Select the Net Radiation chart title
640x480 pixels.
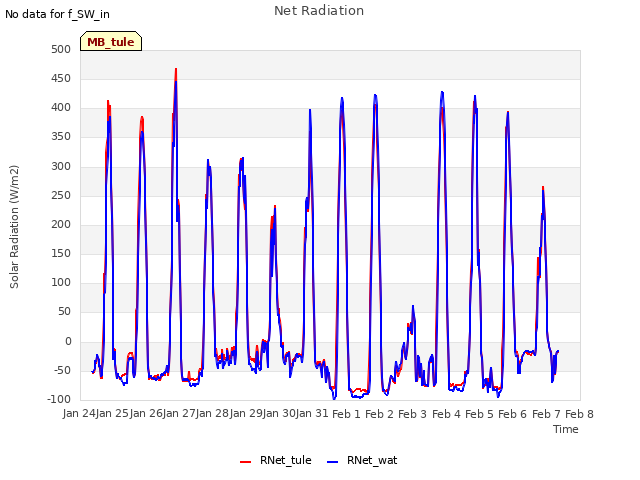click(319, 11)
